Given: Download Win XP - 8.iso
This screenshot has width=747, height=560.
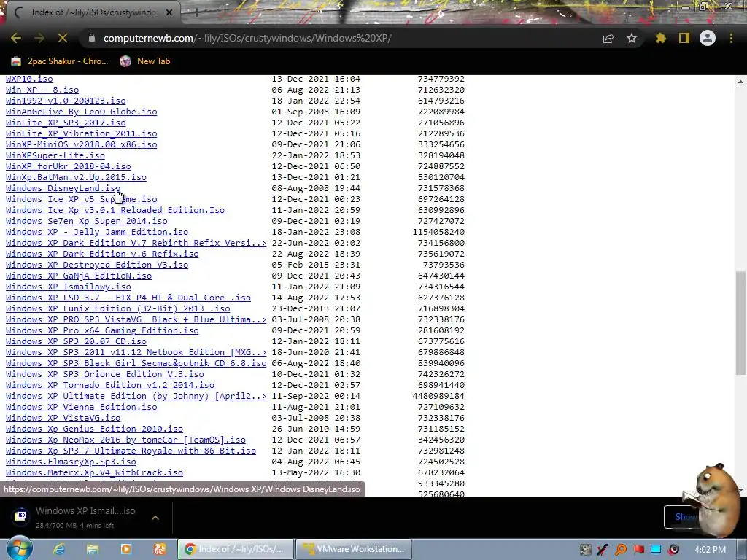Looking at the screenshot, I should click(x=42, y=90).
